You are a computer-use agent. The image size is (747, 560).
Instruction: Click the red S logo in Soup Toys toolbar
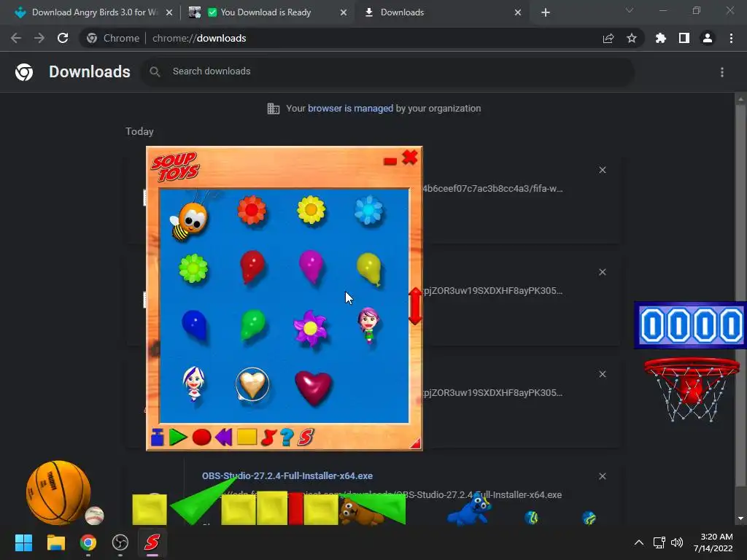point(306,437)
